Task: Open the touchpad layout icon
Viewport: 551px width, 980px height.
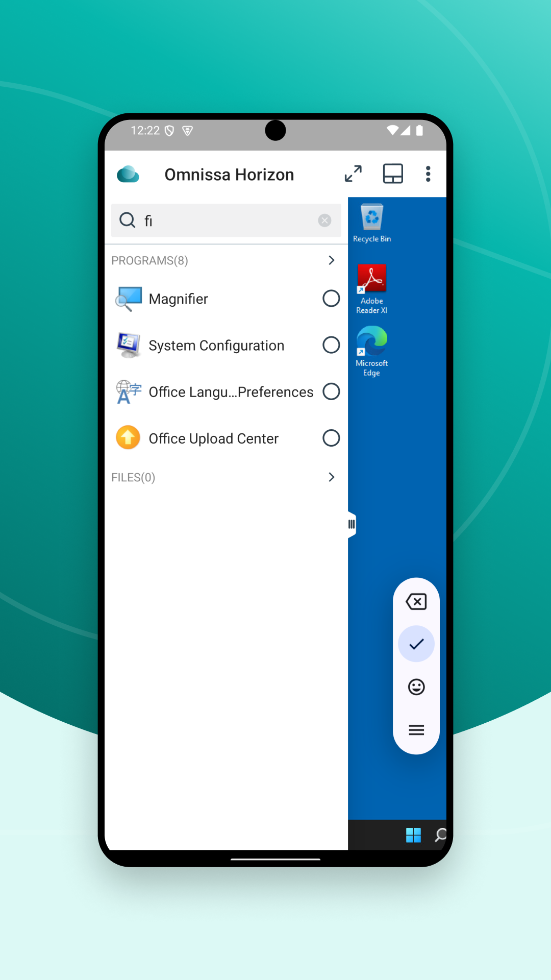Action: [x=393, y=174]
